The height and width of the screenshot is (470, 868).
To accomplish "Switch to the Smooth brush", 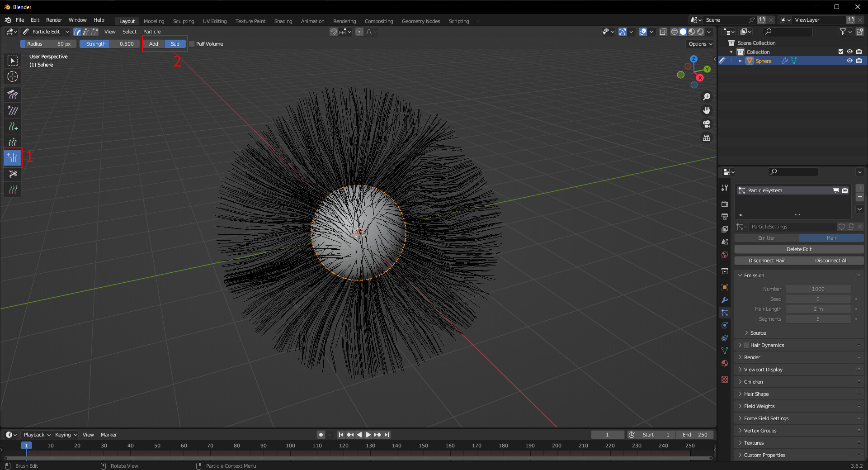I will pos(12,110).
